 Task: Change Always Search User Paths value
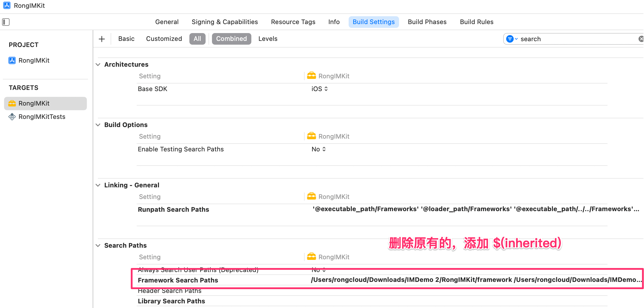[319, 270]
